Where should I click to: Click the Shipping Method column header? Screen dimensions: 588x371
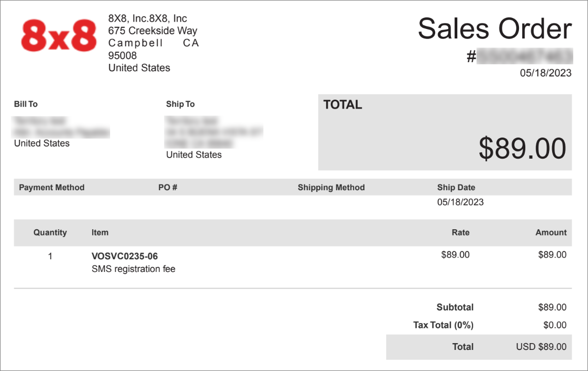point(331,187)
